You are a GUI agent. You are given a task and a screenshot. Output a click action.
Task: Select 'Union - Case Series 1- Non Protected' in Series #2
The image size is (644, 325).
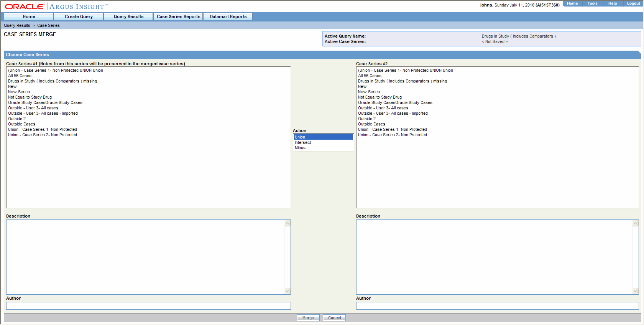tap(497, 129)
